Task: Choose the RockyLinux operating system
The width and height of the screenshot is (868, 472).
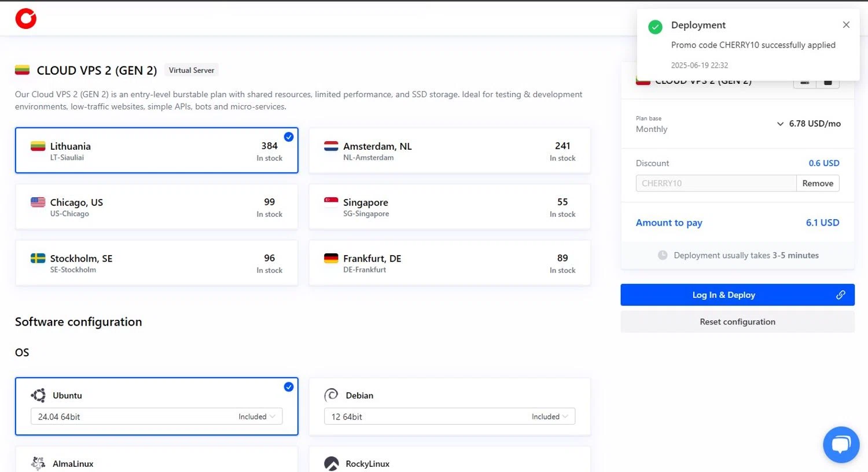Action: tap(450, 459)
